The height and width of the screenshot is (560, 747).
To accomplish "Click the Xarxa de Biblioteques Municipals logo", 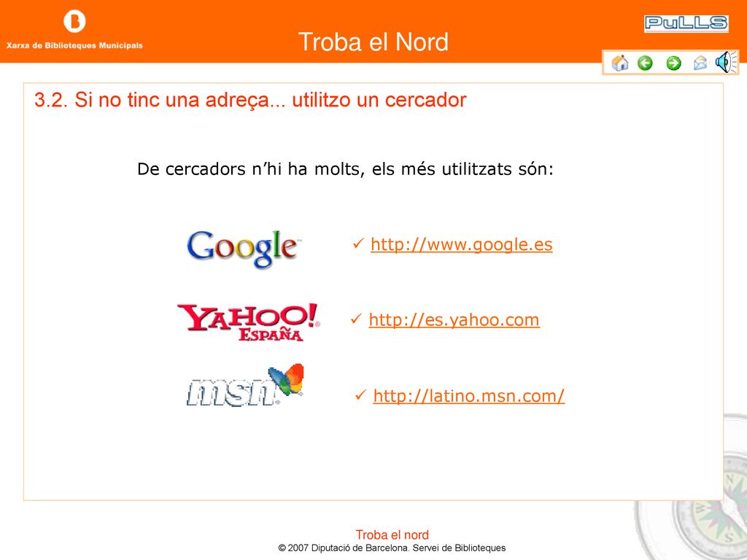I will (74, 31).
